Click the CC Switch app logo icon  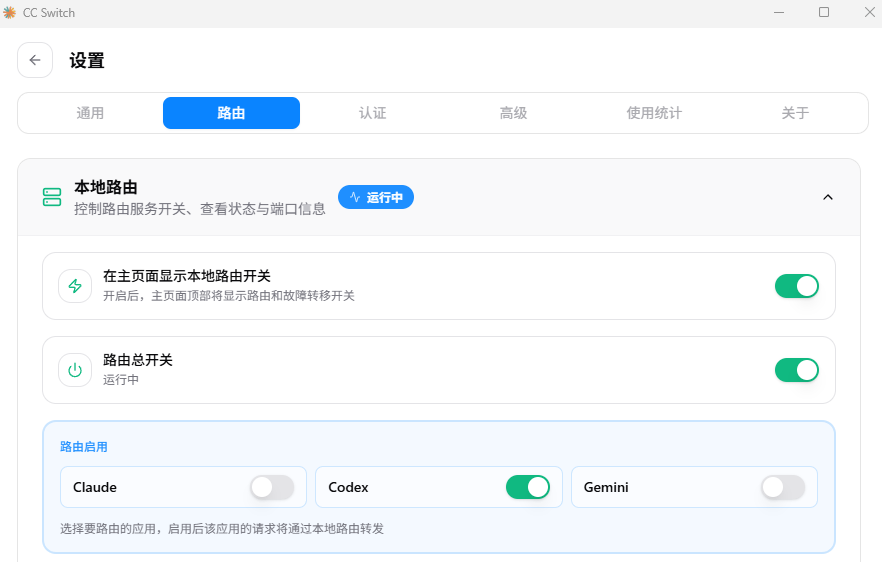coord(10,12)
